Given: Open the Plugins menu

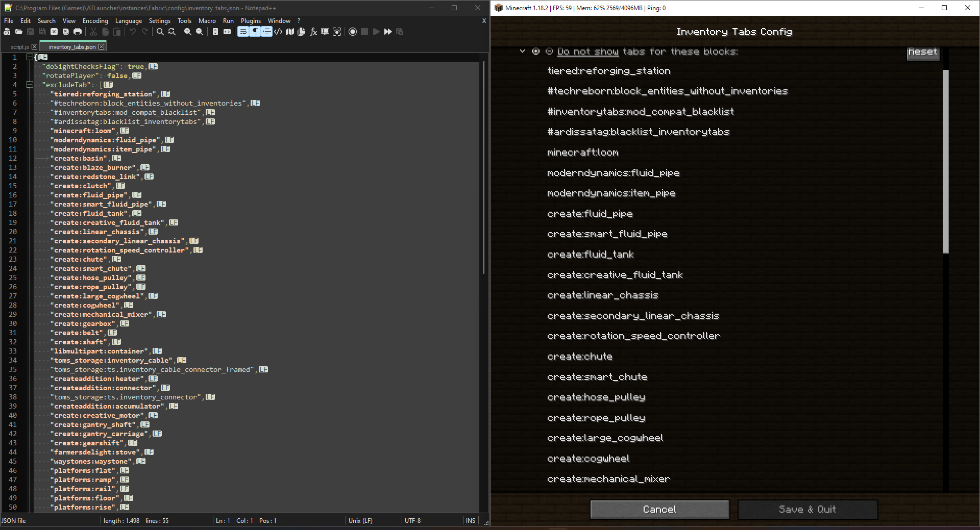Looking at the screenshot, I should (x=251, y=21).
